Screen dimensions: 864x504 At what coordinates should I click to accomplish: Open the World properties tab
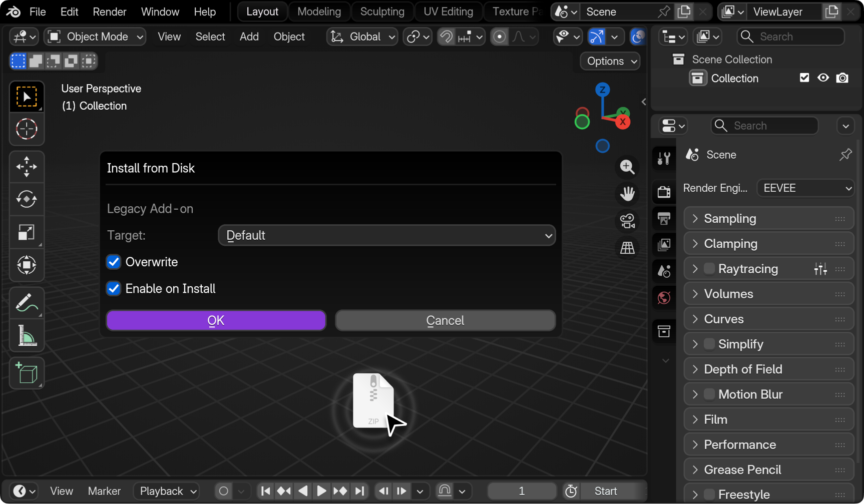(663, 297)
